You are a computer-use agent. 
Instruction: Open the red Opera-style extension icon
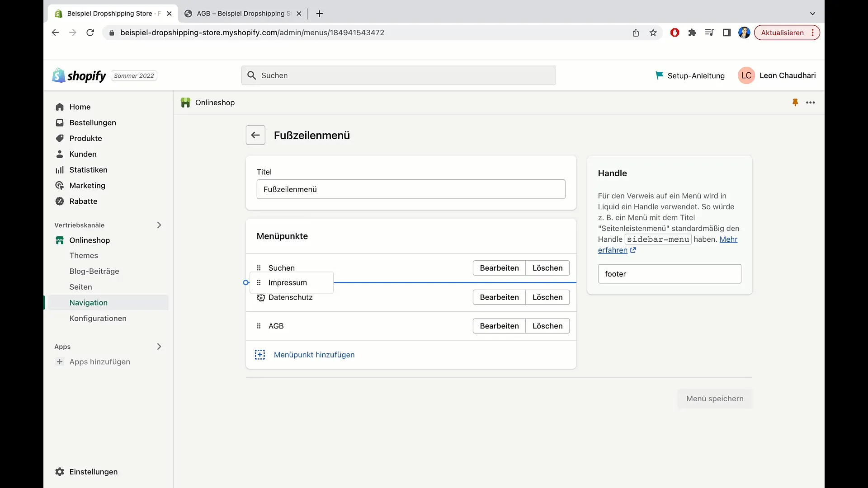click(x=675, y=33)
